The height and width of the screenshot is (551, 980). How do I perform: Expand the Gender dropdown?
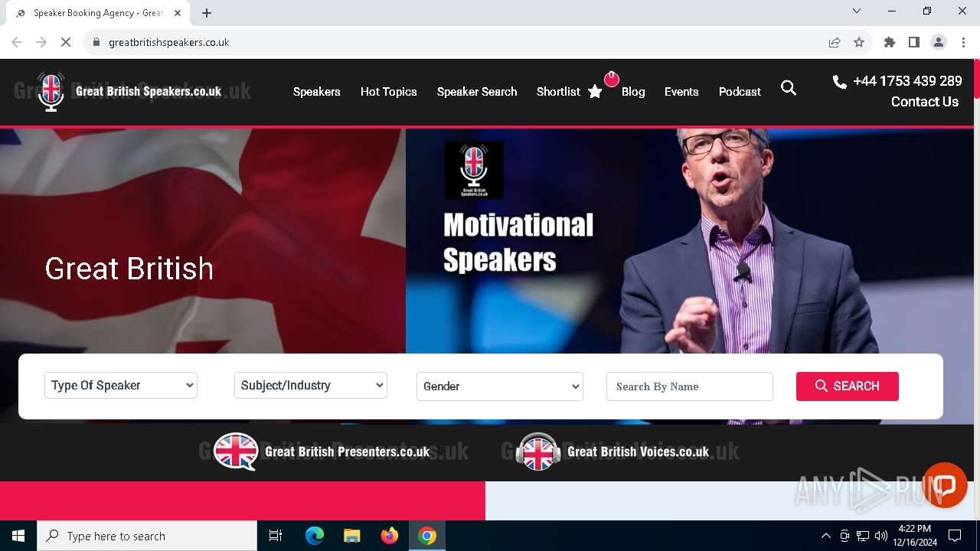500,386
